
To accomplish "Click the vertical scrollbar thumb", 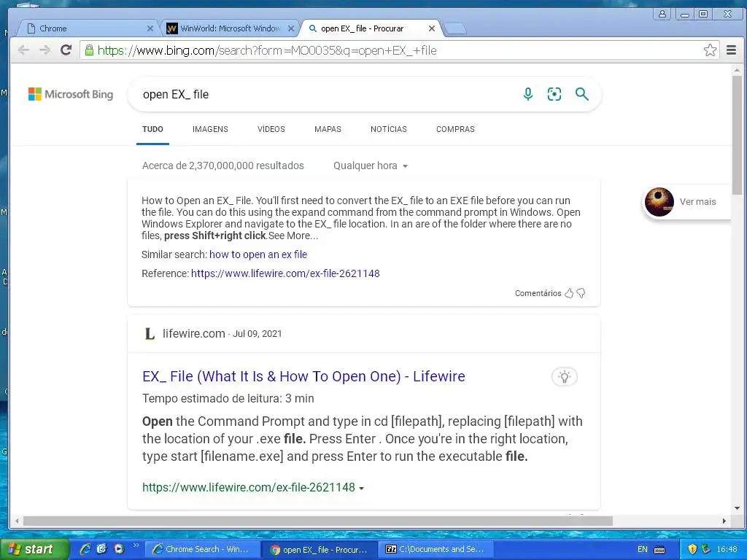I will pyautogui.click(x=737, y=134).
